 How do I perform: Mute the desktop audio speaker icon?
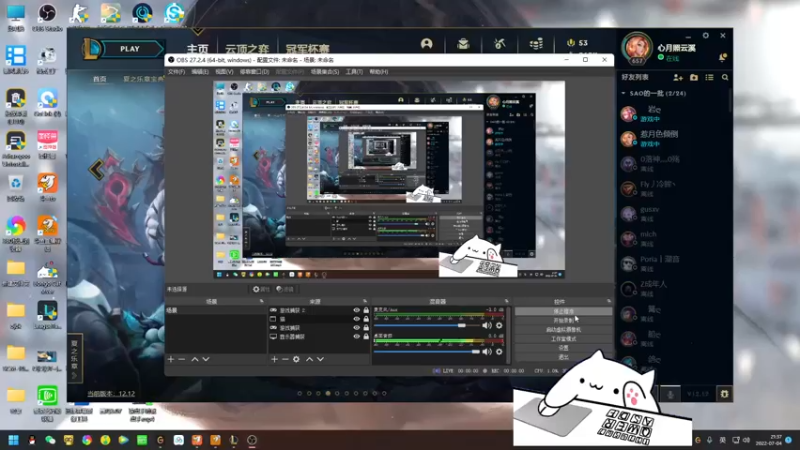487,352
